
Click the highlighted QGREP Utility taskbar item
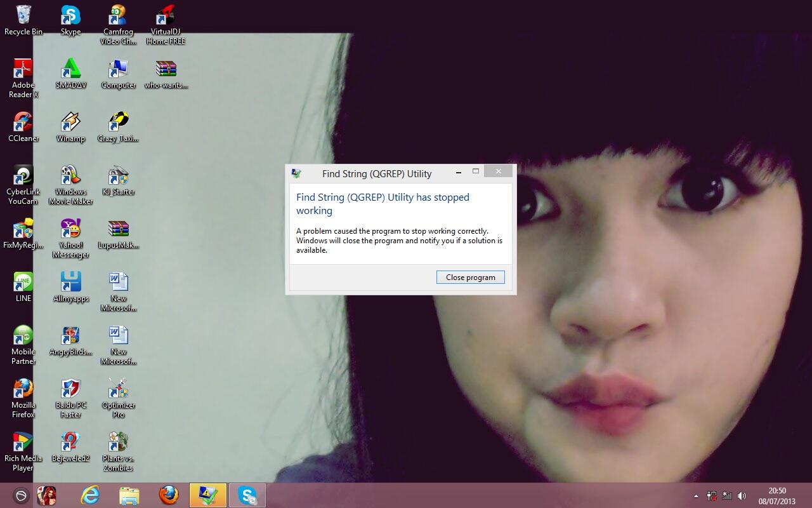(x=208, y=495)
